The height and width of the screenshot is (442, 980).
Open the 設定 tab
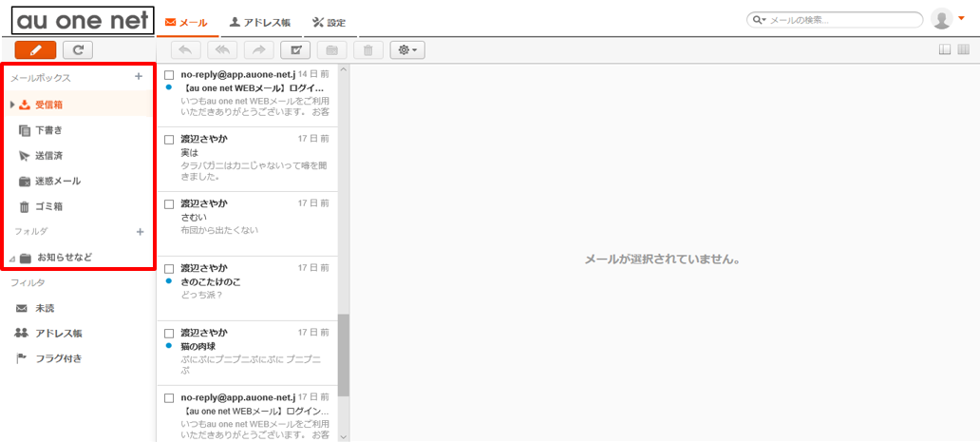(x=329, y=23)
